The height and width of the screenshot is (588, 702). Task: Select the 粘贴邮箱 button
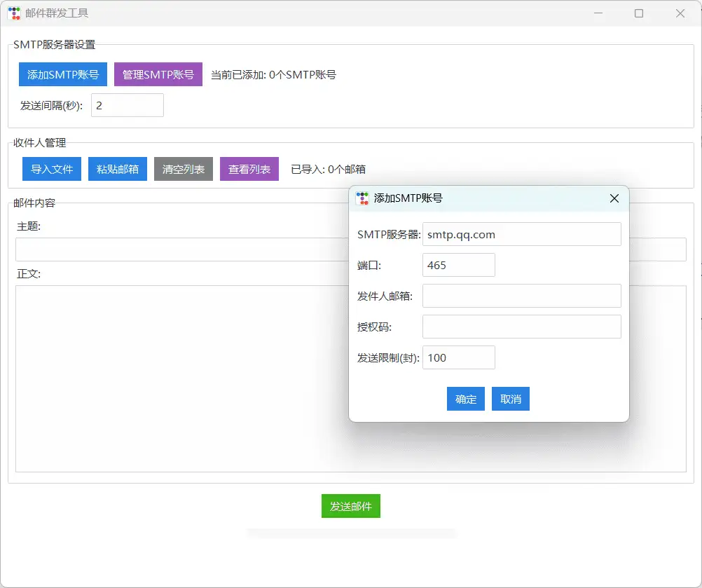click(117, 169)
